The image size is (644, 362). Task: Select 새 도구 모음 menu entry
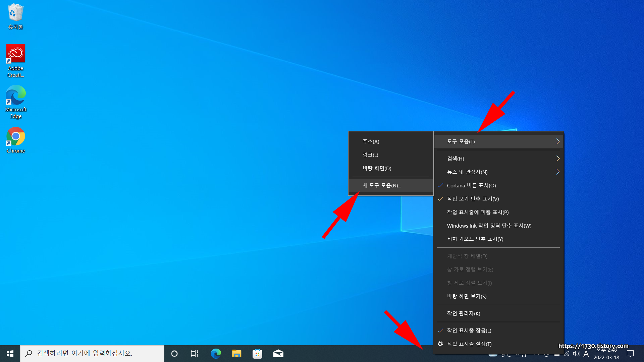point(382,185)
